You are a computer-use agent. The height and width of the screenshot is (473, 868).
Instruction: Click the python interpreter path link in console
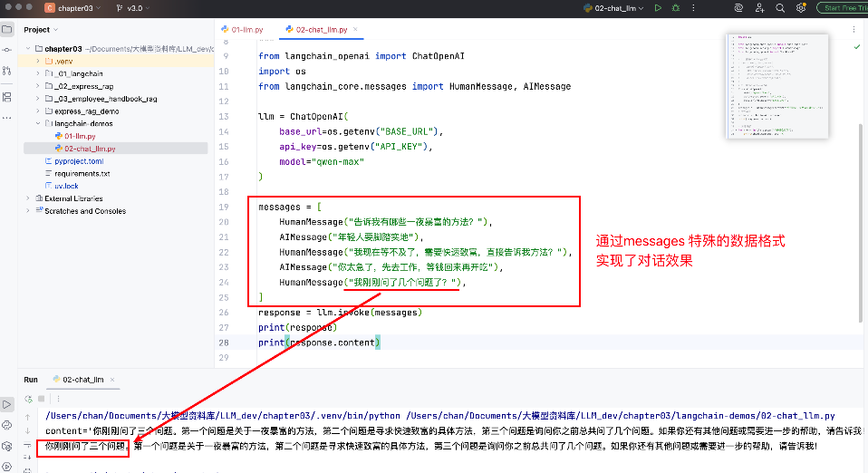(x=223, y=416)
